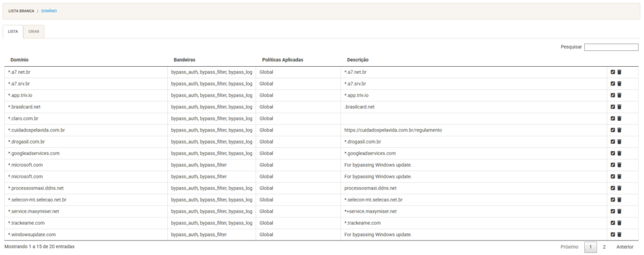The width and height of the screenshot is (644, 255).
Task: Sort by the Domínio column header
Action: 19,60
